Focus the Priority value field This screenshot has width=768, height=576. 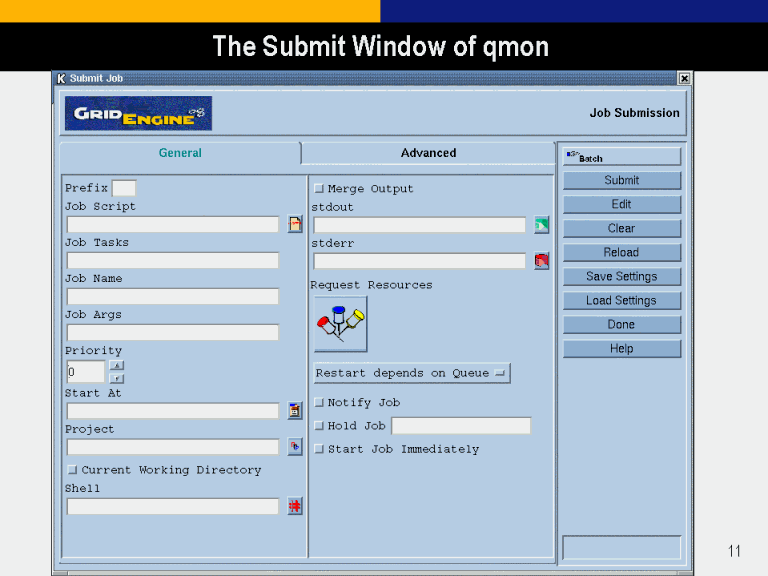pyautogui.click(x=86, y=372)
